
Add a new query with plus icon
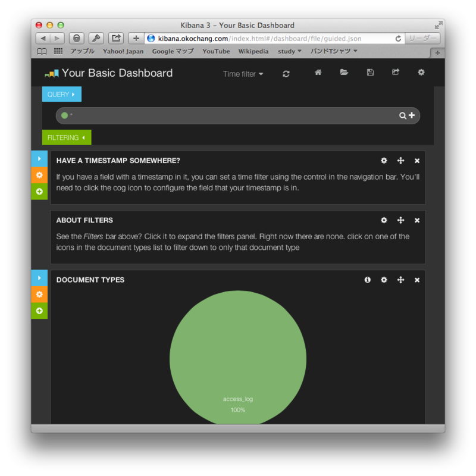click(x=412, y=115)
